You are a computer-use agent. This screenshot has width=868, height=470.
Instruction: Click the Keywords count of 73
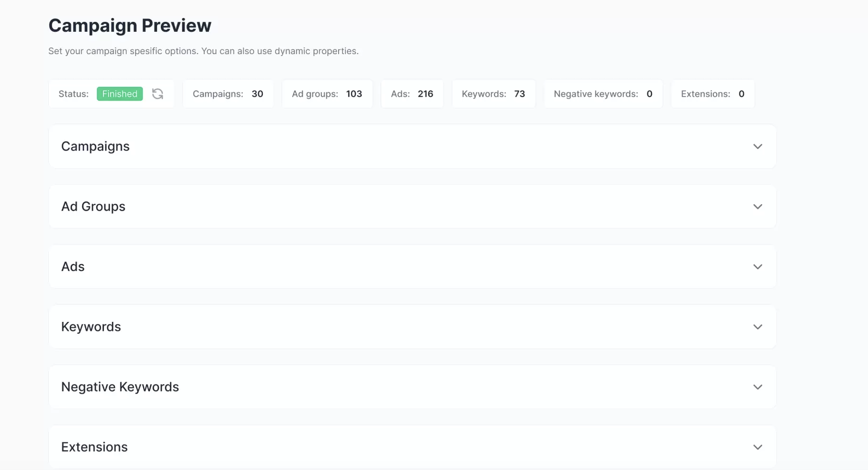(519, 94)
